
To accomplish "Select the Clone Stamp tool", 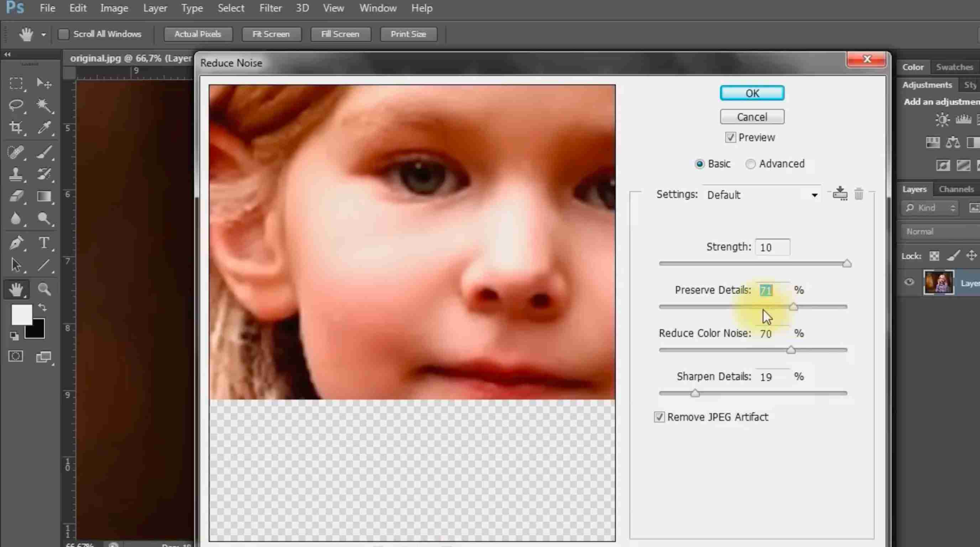I will tap(16, 174).
